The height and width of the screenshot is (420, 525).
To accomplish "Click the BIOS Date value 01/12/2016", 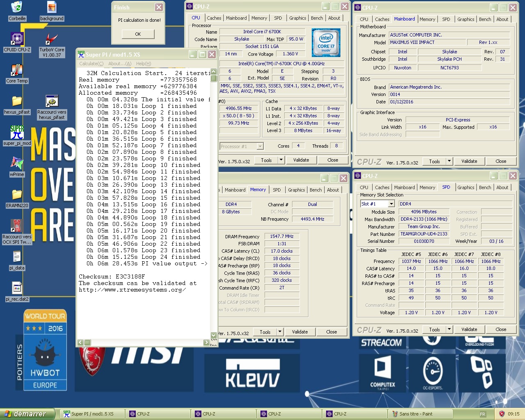I will coord(449,102).
